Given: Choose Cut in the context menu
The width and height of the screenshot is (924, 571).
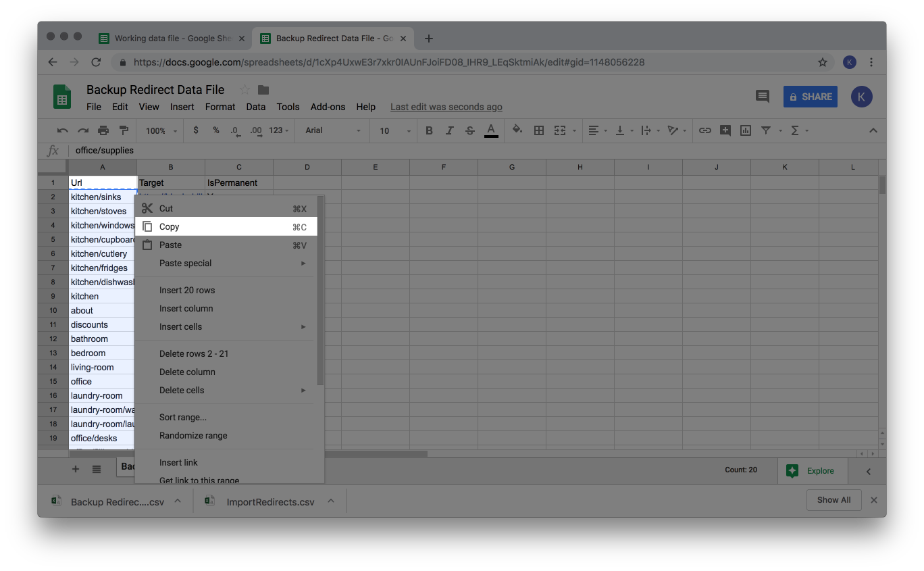Looking at the screenshot, I should click(x=226, y=208).
